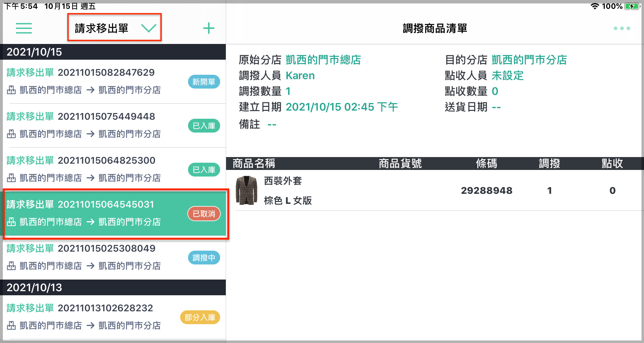Click the battery charging icon

(632, 6)
